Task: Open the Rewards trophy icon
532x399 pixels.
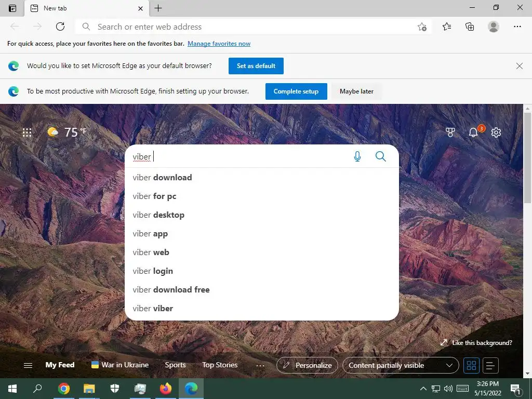Action: (x=450, y=132)
